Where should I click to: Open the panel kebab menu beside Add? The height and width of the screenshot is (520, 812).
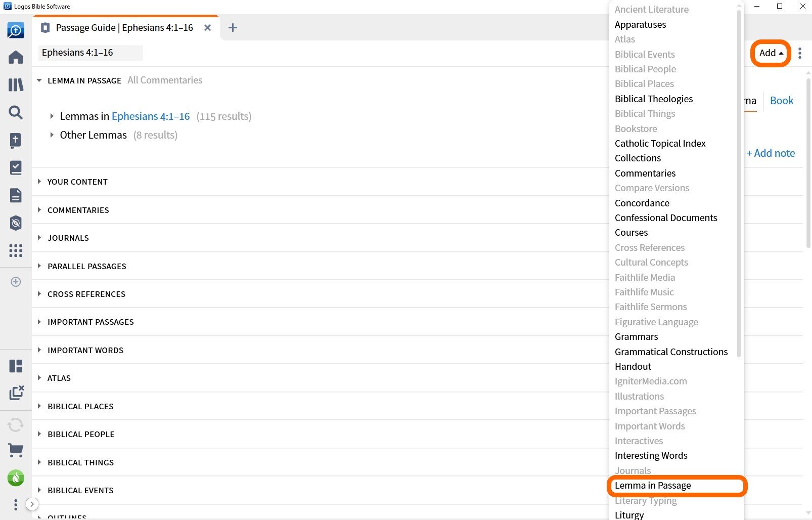tap(800, 53)
